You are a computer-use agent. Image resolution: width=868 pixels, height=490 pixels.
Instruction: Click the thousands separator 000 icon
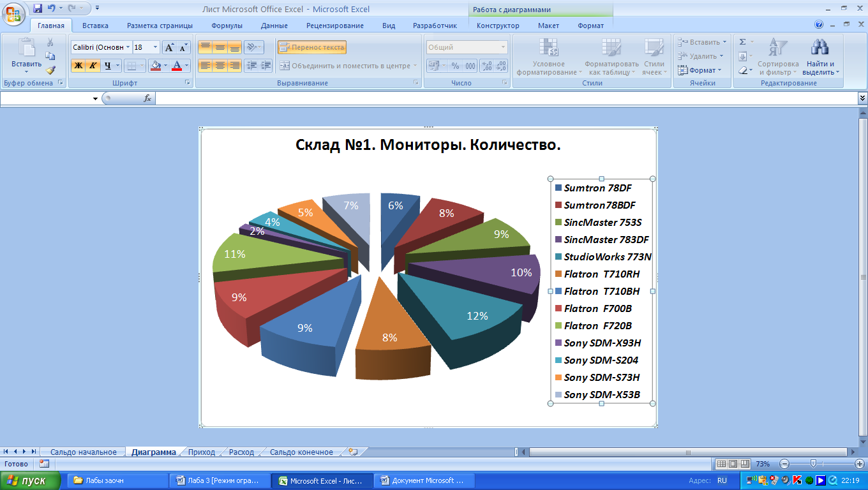[x=470, y=65]
